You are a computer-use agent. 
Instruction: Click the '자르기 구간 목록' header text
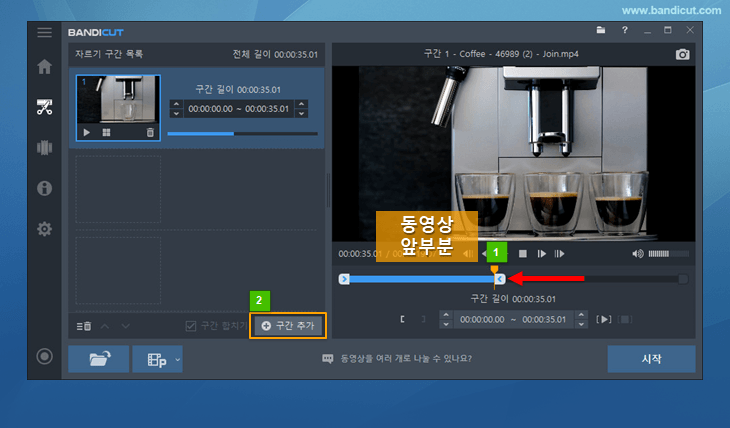(x=109, y=54)
